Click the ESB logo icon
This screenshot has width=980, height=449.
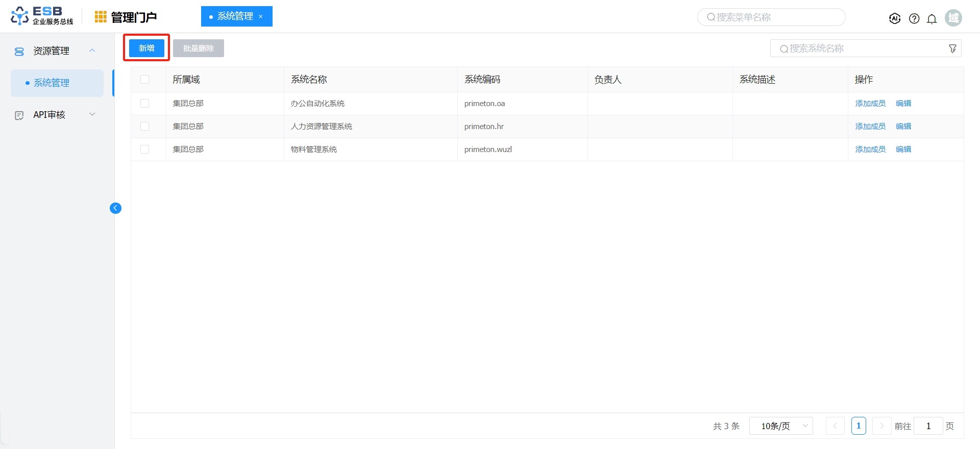(x=19, y=16)
